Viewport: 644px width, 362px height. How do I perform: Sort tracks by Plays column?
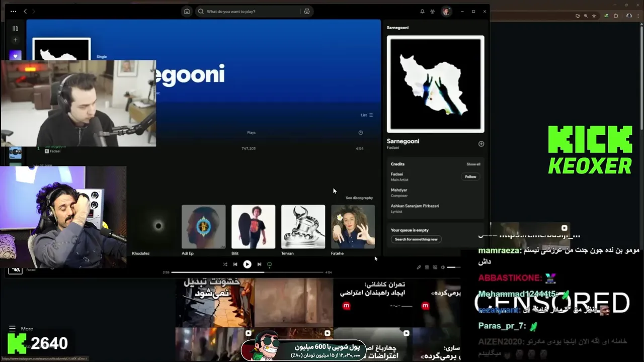click(251, 133)
